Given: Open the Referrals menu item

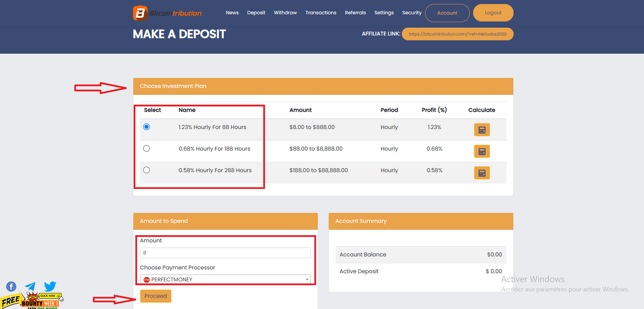Looking at the screenshot, I should 355,13.
